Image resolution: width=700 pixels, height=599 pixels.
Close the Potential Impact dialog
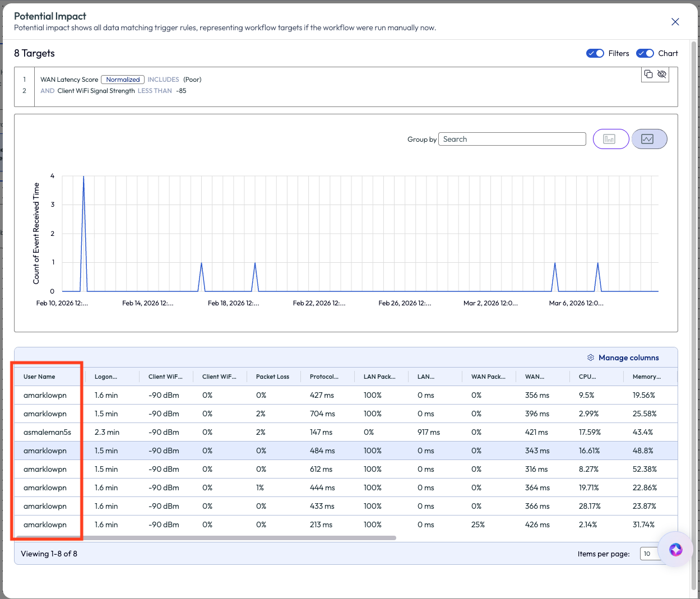[675, 22]
